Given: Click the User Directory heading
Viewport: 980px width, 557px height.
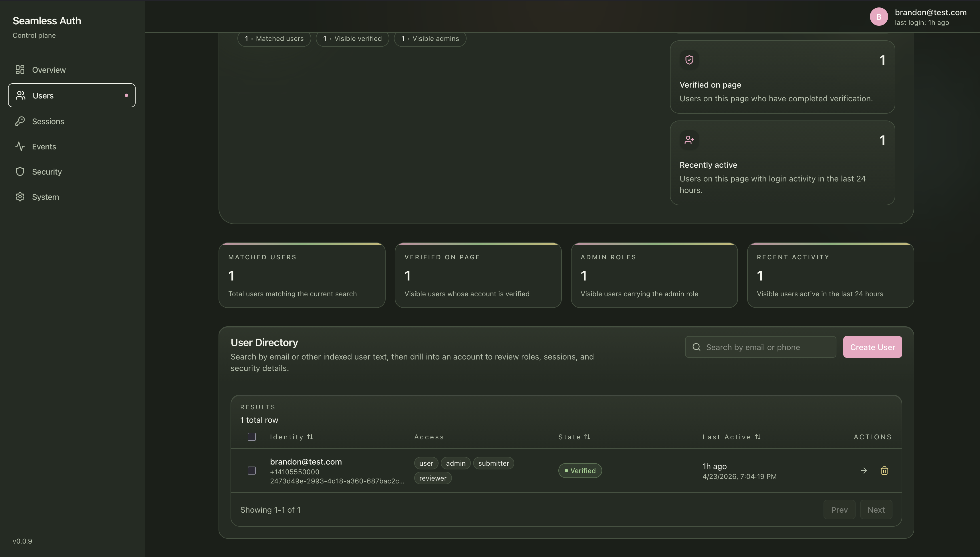Looking at the screenshot, I should pos(264,342).
